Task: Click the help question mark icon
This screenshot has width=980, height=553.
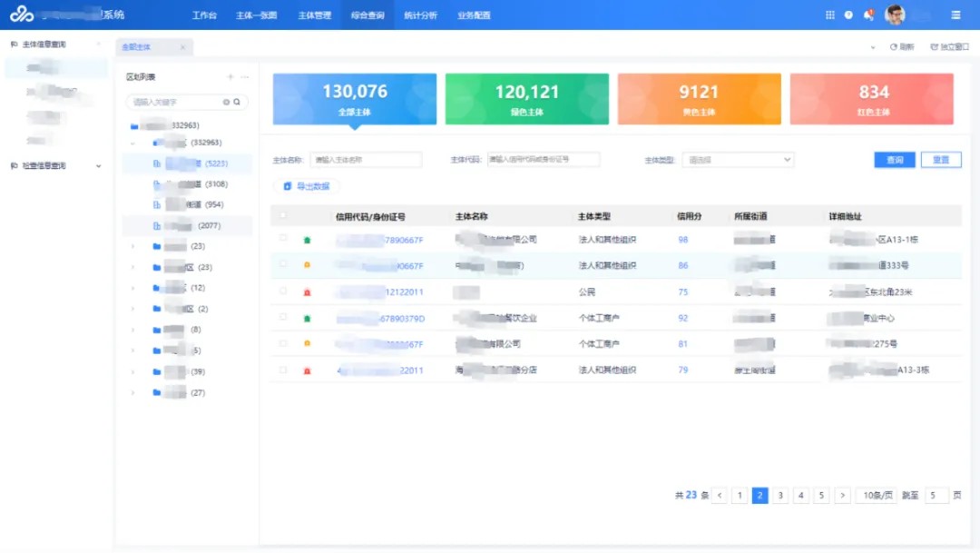Action: pyautogui.click(x=848, y=15)
